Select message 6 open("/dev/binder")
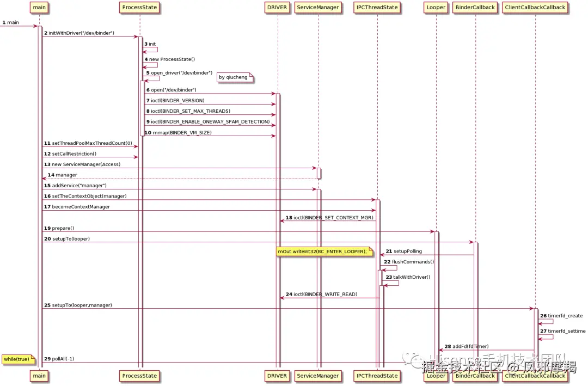 pos(171,90)
